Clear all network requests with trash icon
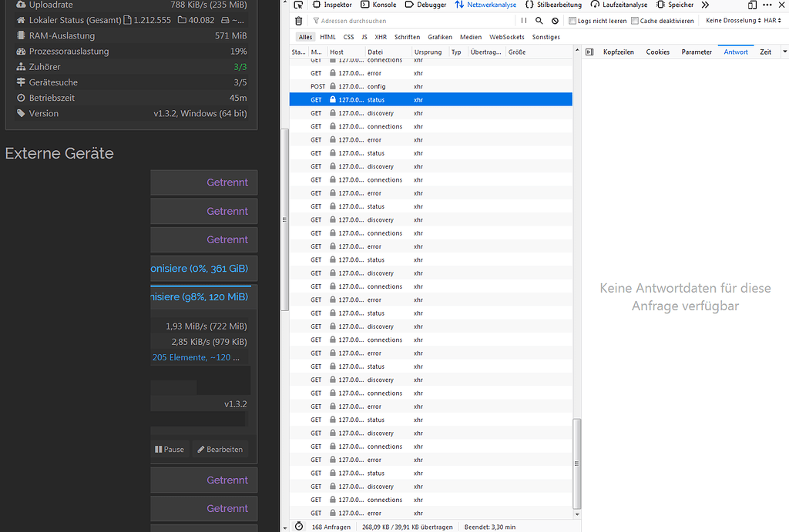 pyautogui.click(x=299, y=21)
